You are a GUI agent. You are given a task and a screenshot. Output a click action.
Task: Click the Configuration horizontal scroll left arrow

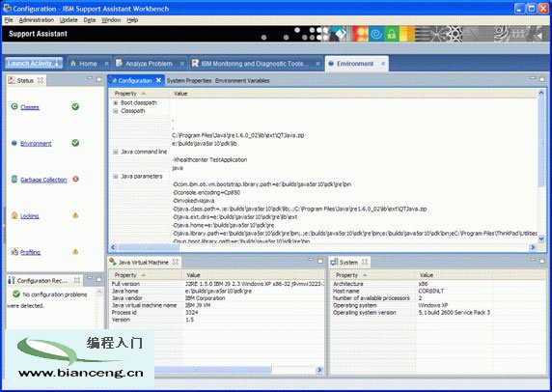113,247
